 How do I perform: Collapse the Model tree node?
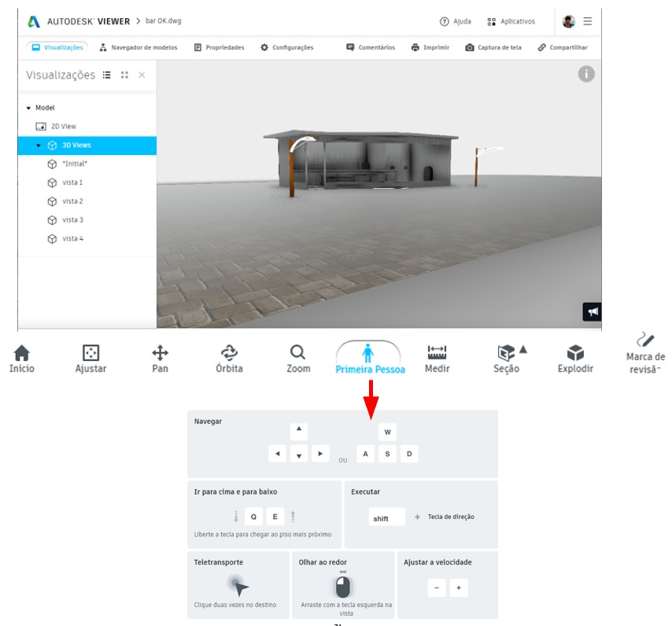pyautogui.click(x=28, y=108)
